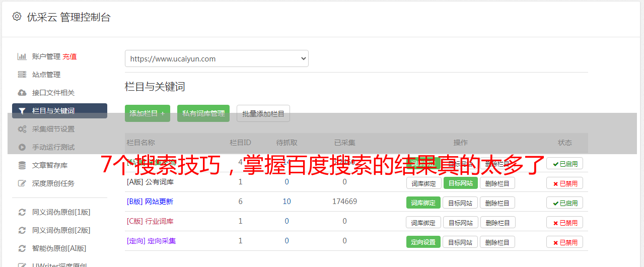Viewport: 644px width, 267px height.
Task: Open the [定向] 定向采集 column link
Action: point(151,241)
